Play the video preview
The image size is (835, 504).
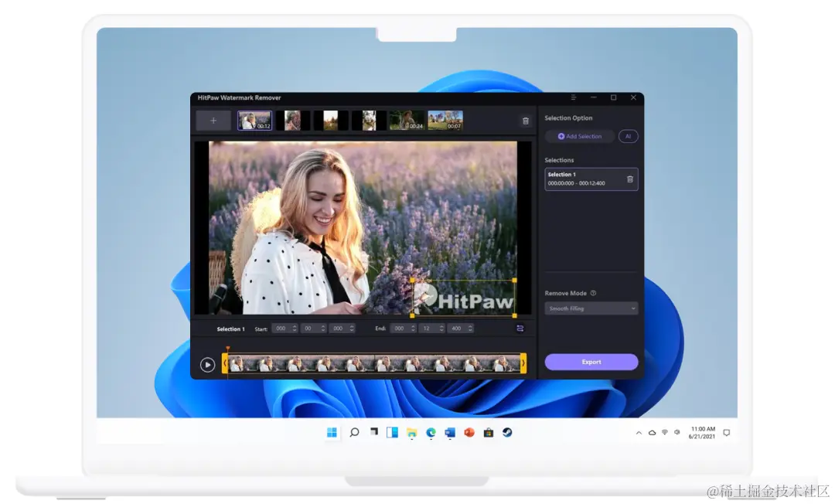[208, 365]
